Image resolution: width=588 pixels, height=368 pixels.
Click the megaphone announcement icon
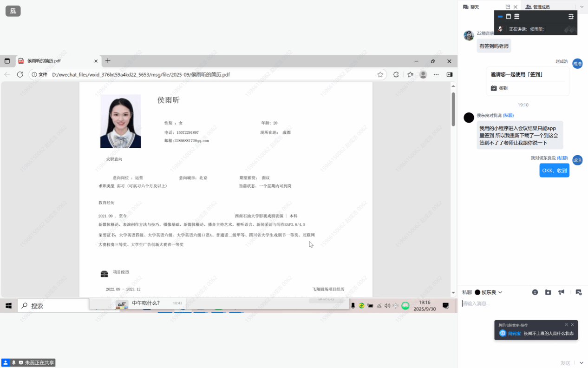pyautogui.click(x=562, y=292)
